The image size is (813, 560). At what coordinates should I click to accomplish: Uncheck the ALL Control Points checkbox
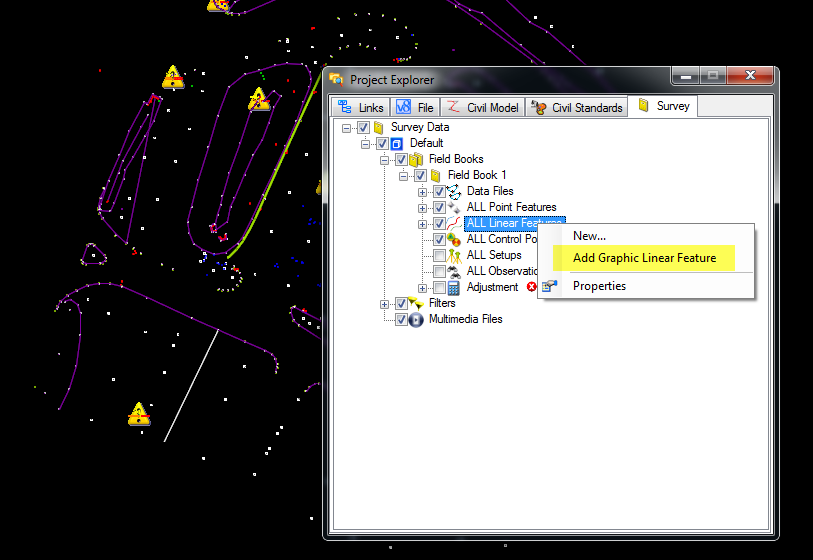click(x=439, y=240)
